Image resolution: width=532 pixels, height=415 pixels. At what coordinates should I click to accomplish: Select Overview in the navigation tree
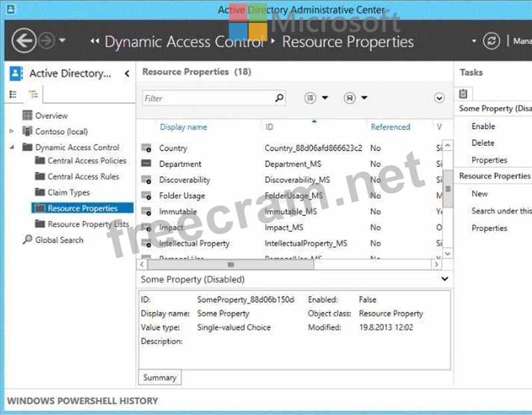51,116
